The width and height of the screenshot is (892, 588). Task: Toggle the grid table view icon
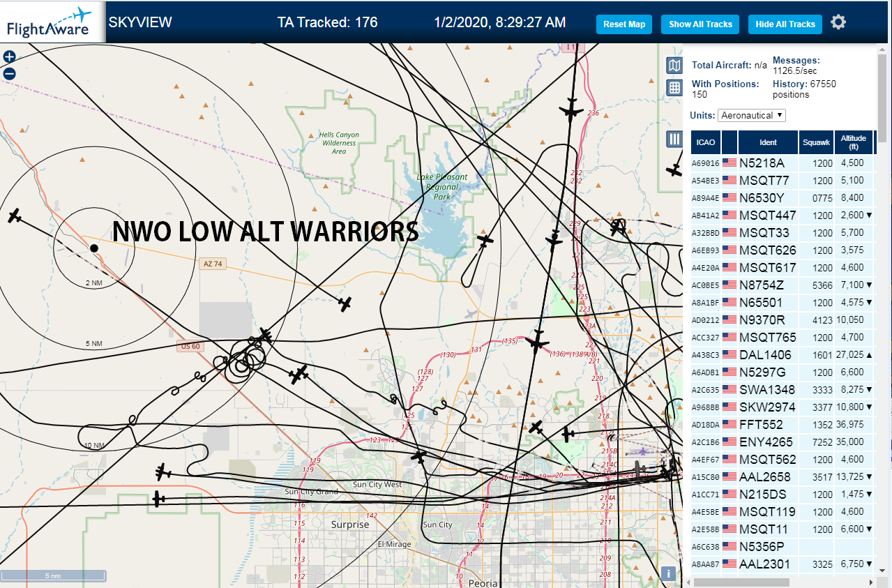tap(674, 87)
